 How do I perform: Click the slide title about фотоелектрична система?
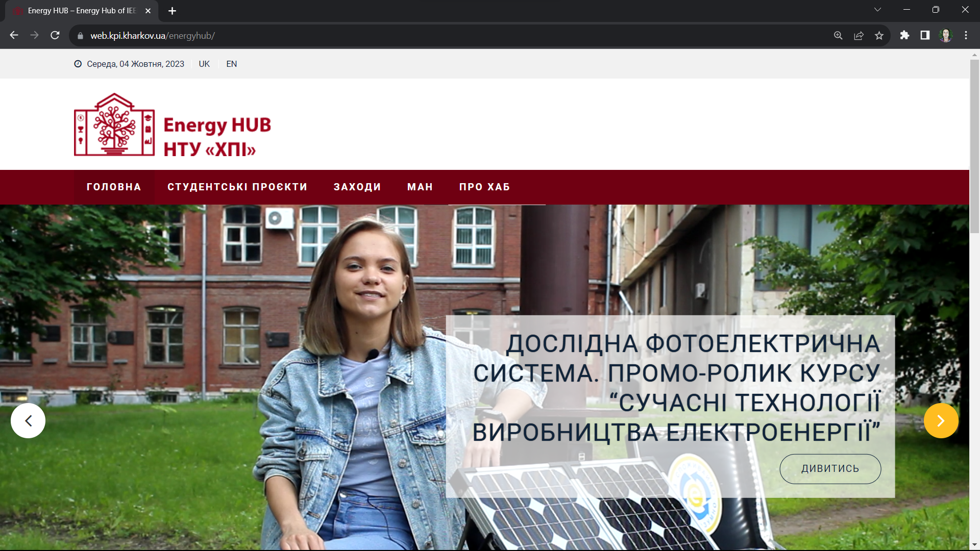pyautogui.click(x=676, y=388)
